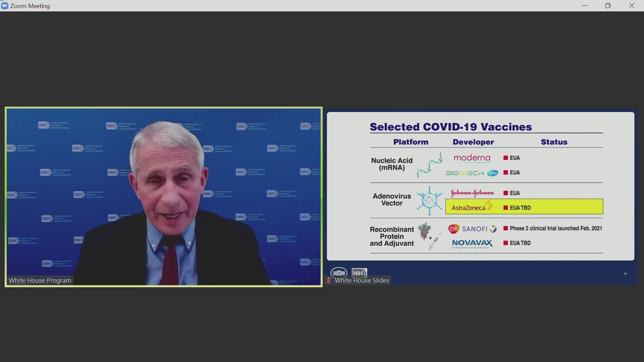The height and width of the screenshot is (362, 644).
Task: Select the White House Slides video tile
Action: click(x=481, y=197)
